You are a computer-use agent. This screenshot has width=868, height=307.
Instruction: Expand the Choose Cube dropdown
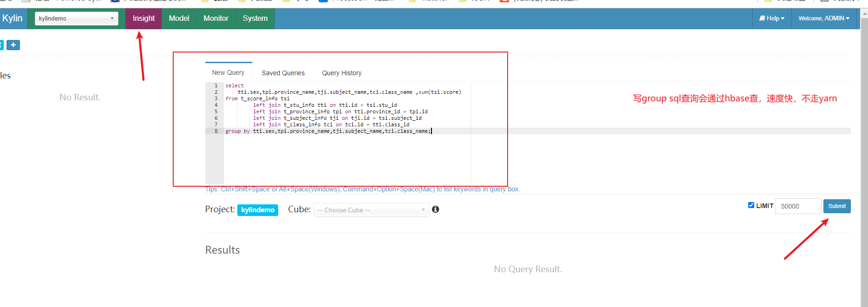tap(371, 210)
